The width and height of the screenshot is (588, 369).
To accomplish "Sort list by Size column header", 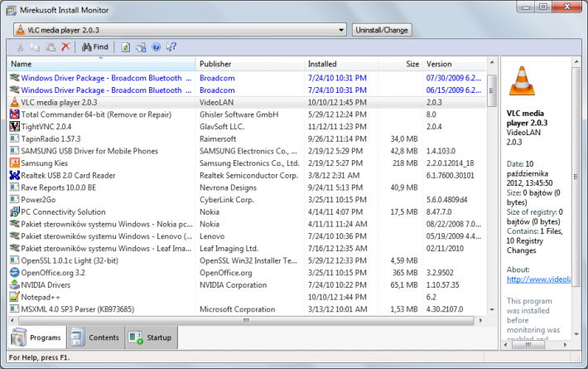I will click(x=400, y=64).
